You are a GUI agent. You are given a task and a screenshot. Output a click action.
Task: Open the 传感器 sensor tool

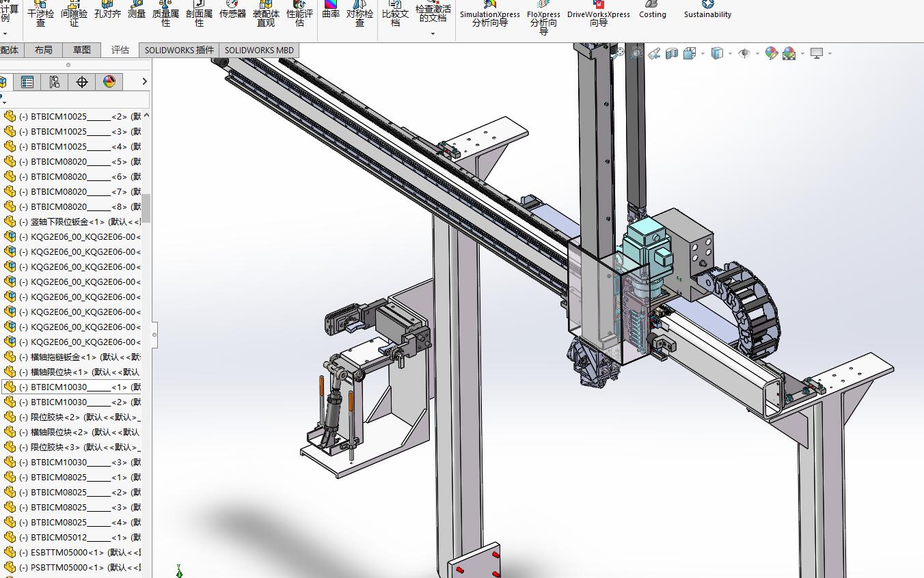click(232, 10)
